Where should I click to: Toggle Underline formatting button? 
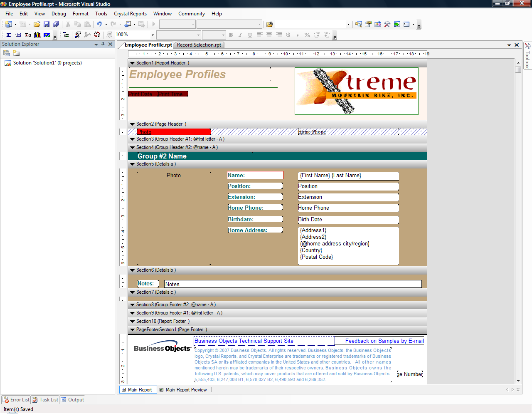(x=250, y=35)
